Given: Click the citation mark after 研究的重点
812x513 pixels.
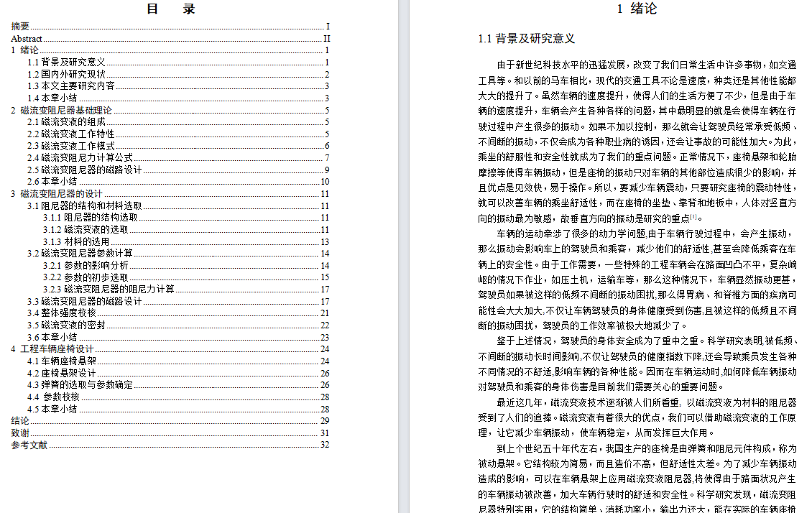Looking at the screenshot, I should pyautogui.click(x=693, y=217).
